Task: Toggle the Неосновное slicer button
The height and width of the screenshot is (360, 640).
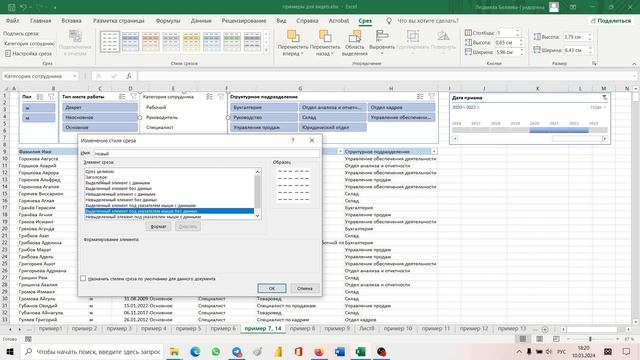Action: click(100, 118)
